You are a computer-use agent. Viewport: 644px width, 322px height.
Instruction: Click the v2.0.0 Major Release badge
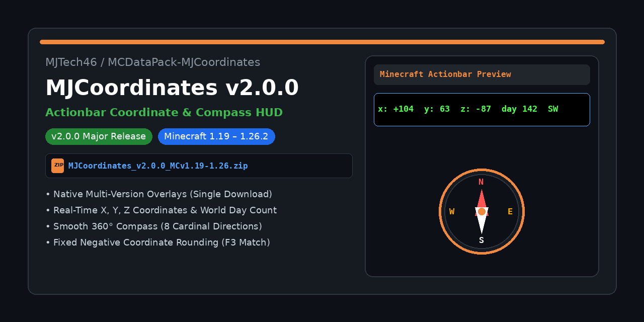(99, 136)
